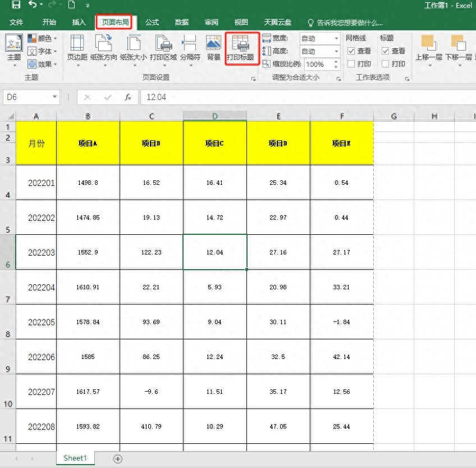
Task: Open Scale to Fit dialog launcher
Action: (338, 79)
